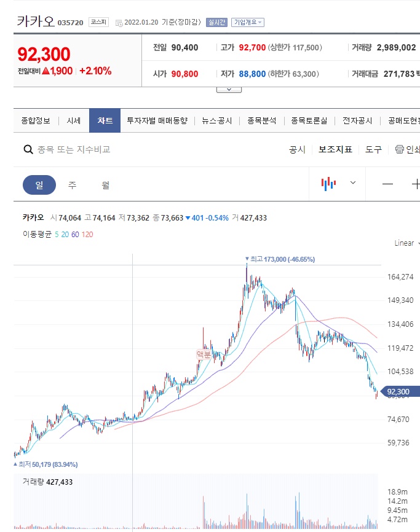
Task: Click the 최저 50,179 low marker
Action: [46, 464]
